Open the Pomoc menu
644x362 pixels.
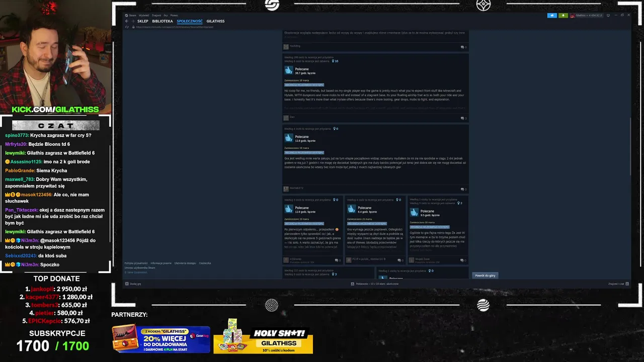[x=174, y=16]
